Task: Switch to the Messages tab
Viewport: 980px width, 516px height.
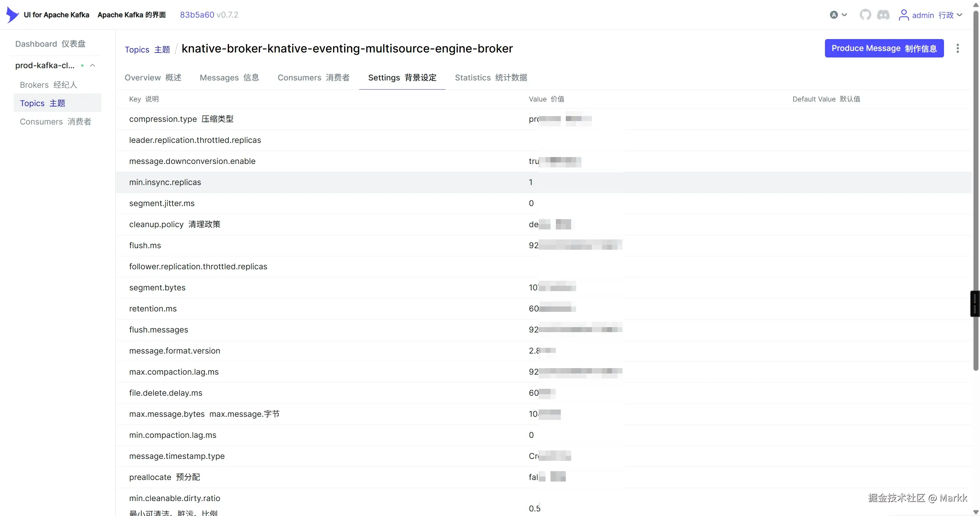Action: coord(229,78)
